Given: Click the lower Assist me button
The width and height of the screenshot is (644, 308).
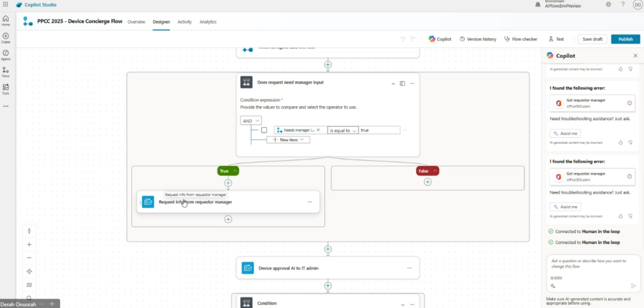Looking at the screenshot, I should tap(565, 207).
